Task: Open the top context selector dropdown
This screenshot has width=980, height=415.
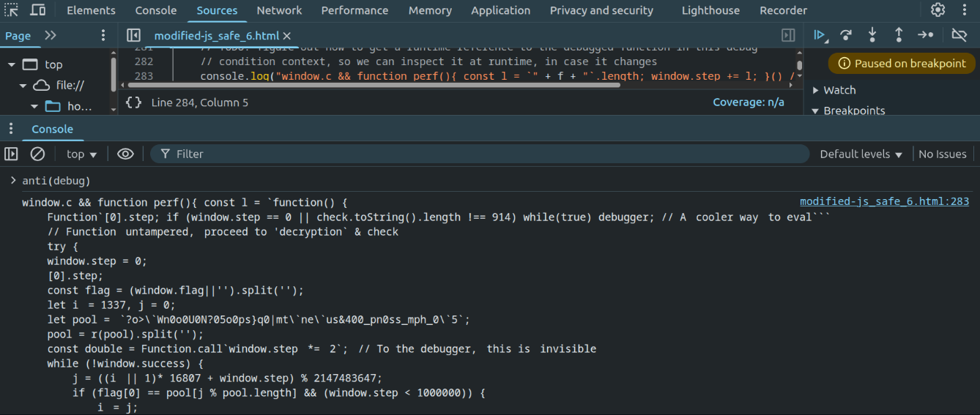Action: 81,154
